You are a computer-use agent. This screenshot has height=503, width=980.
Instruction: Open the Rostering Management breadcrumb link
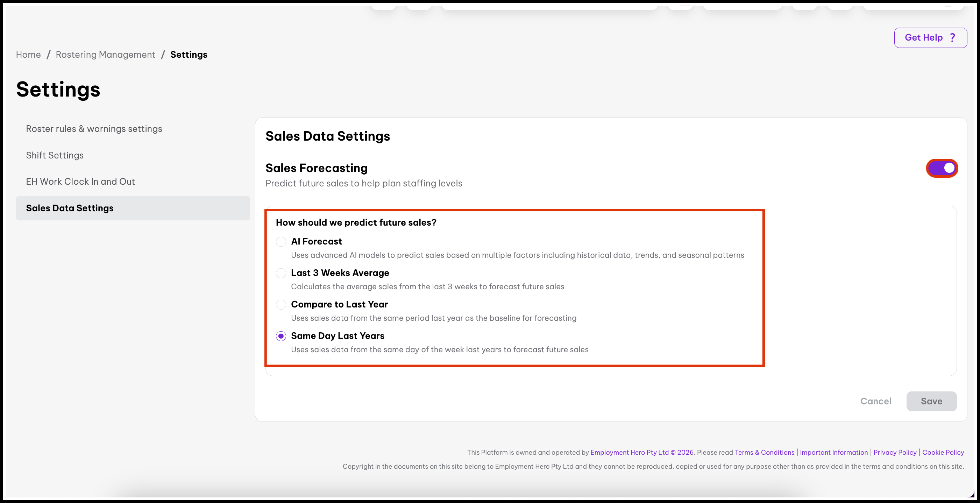point(105,55)
